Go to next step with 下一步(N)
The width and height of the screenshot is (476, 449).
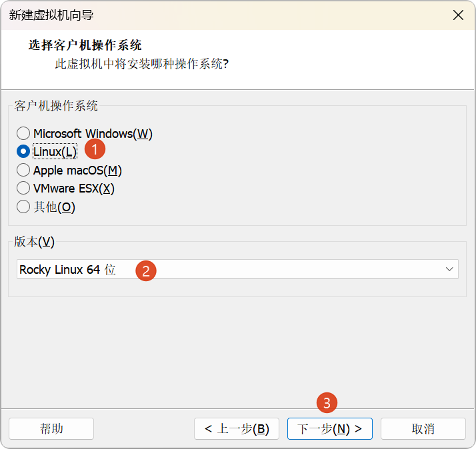[330, 428]
